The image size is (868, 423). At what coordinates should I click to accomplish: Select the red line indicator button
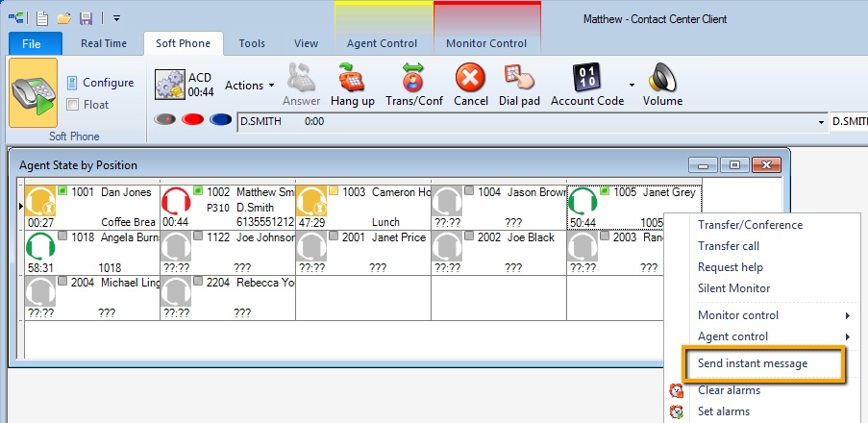192,121
